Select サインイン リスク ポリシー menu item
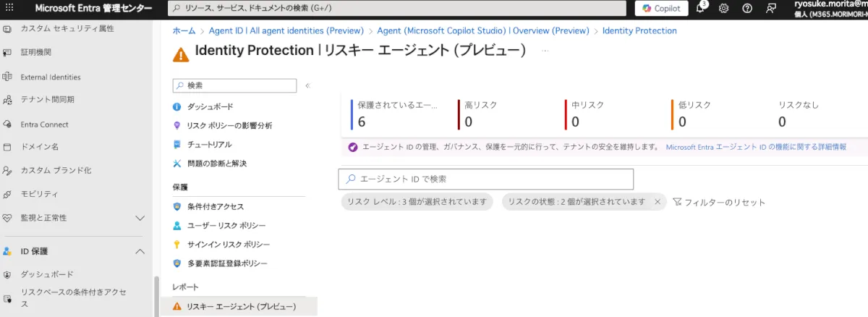This screenshot has width=868, height=317. [x=228, y=245]
